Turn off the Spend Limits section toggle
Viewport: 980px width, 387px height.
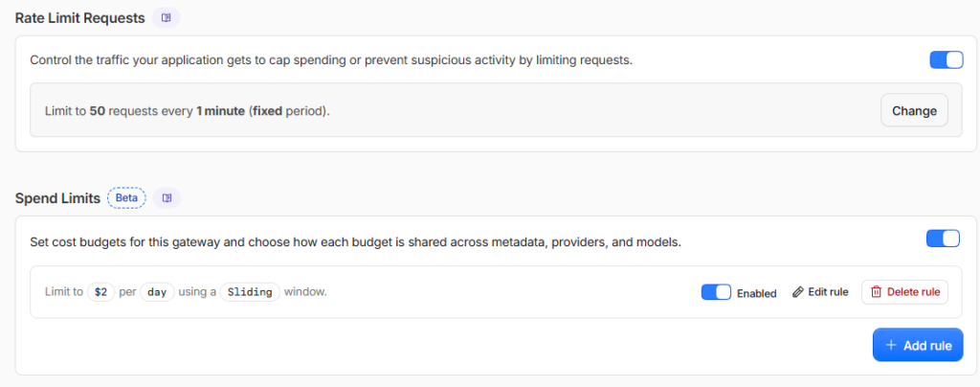point(943,239)
